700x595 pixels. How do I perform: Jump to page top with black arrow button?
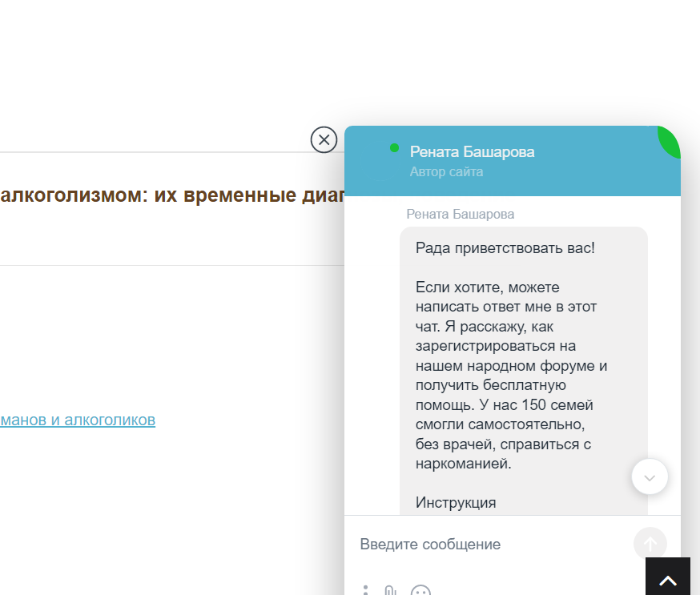(668, 577)
